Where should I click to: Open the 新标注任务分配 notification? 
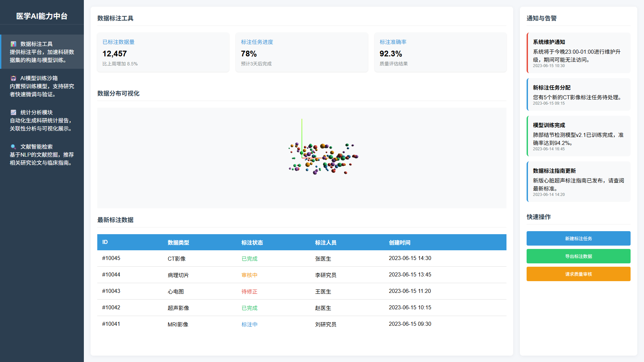point(578,95)
